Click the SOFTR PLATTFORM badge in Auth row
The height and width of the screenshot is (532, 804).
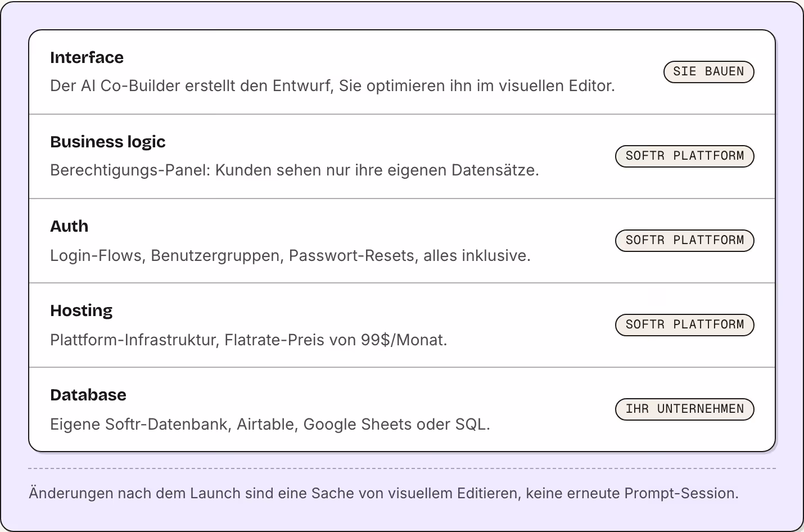tap(685, 241)
